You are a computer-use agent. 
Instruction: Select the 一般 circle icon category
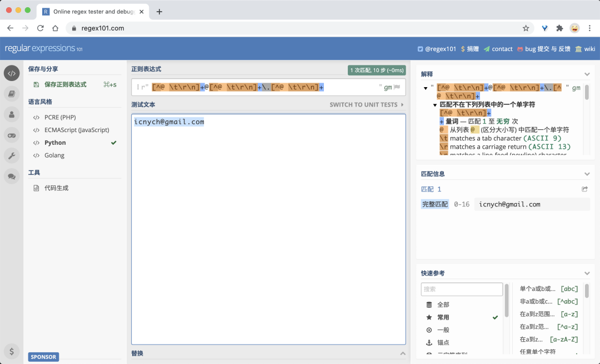[x=429, y=330]
